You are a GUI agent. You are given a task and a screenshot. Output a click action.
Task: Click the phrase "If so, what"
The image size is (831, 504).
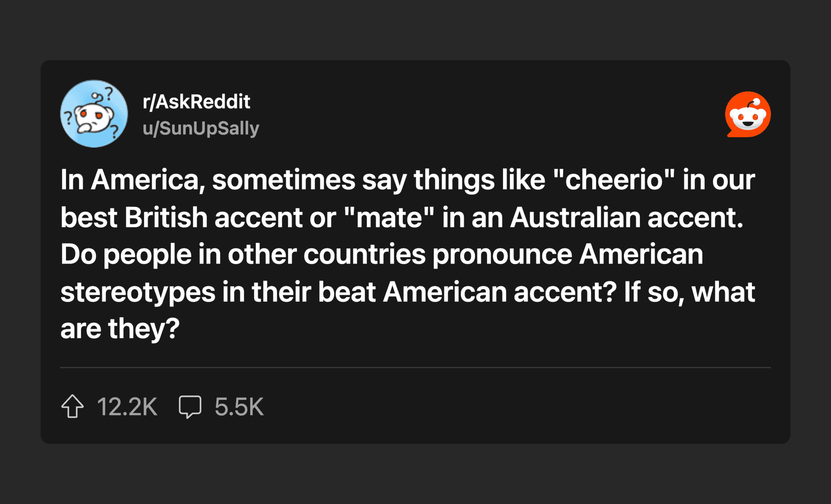689,292
